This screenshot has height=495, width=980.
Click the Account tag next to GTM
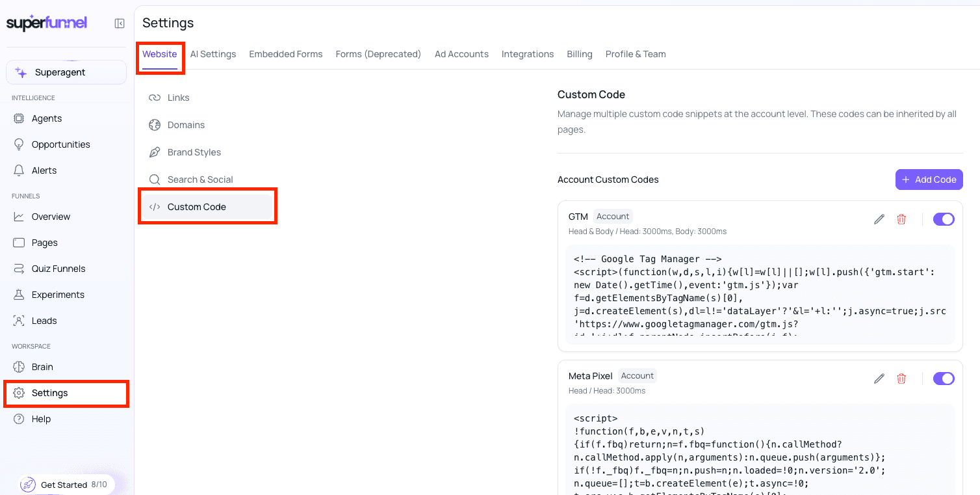click(x=613, y=217)
